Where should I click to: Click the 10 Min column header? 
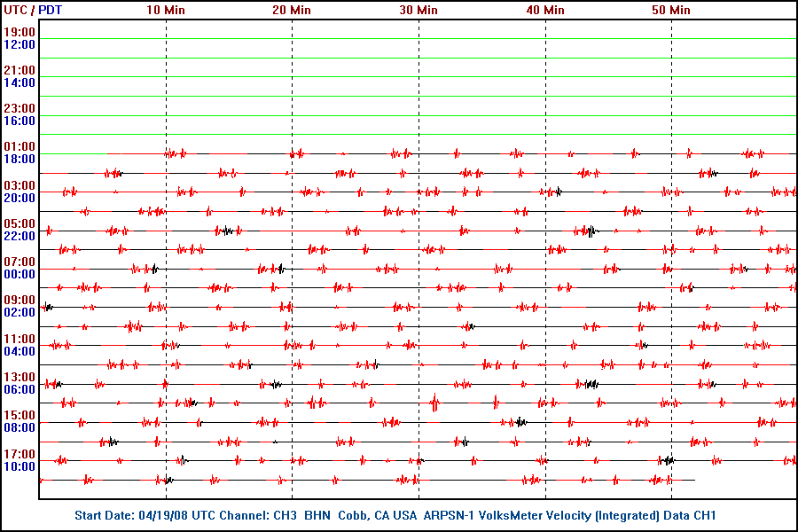[x=166, y=10]
